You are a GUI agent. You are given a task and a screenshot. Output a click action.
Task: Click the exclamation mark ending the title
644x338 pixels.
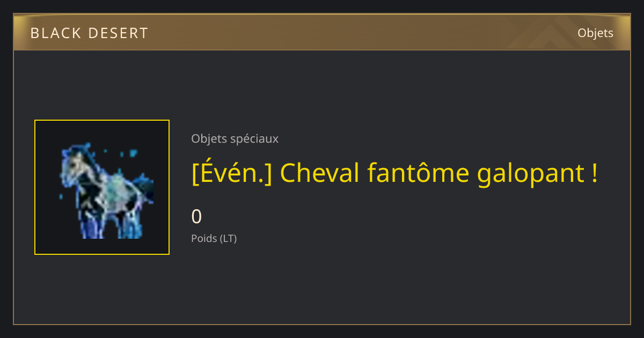click(594, 173)
